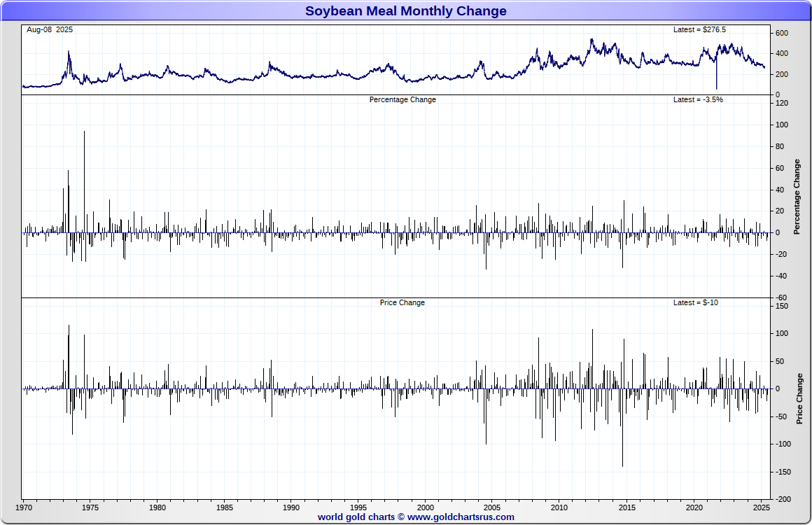Click the 'Latest = -3.5%' label
Image resolution: width=812 pixels, height=525 pixels.
tap(698, 99)
